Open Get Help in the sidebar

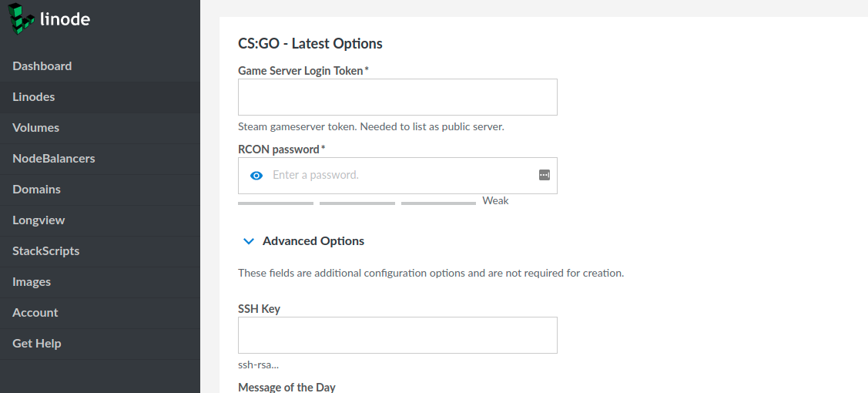point(99,344)
